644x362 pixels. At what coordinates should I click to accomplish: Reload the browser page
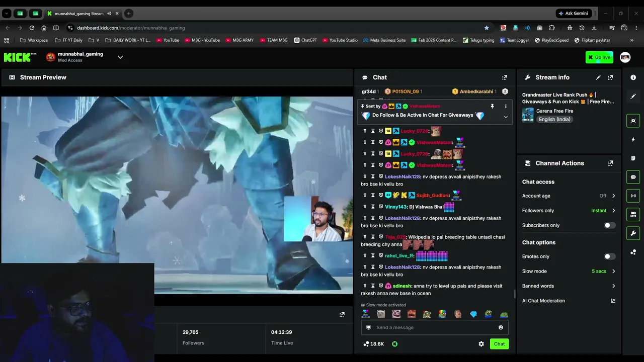coord(32,28)
